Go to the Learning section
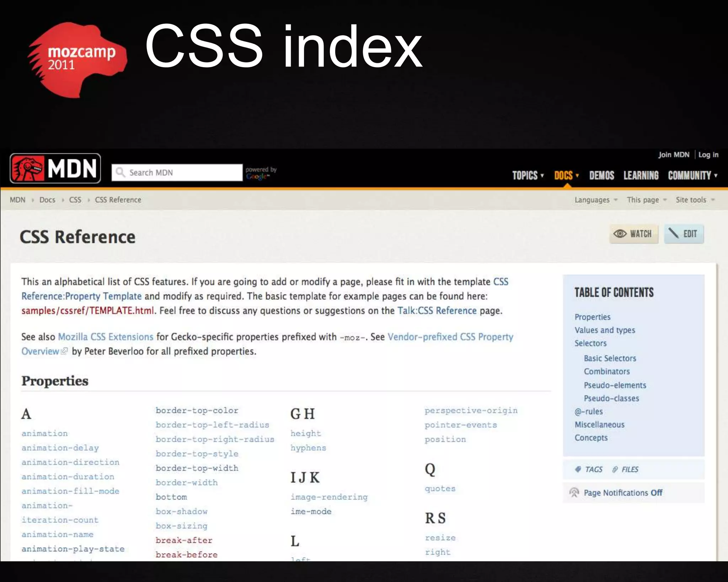 tap(641, 176)
